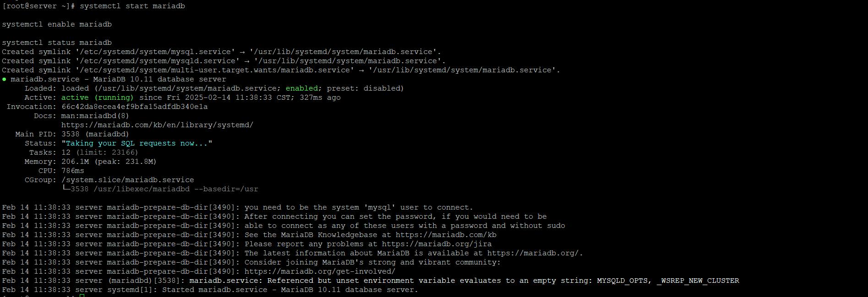The width and height of the screenshot is (868, 297).
Task: Click the terminal cursor at the bottom prompt
Action: point(82,296)
